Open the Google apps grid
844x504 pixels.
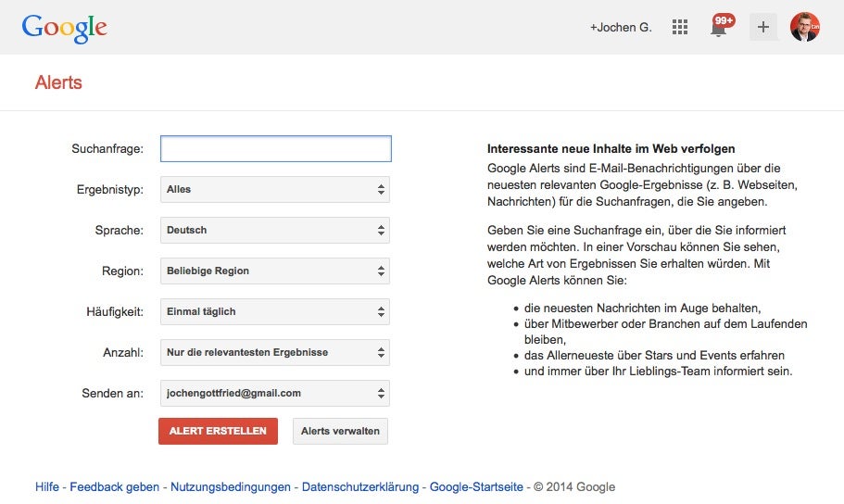(680, 27)
